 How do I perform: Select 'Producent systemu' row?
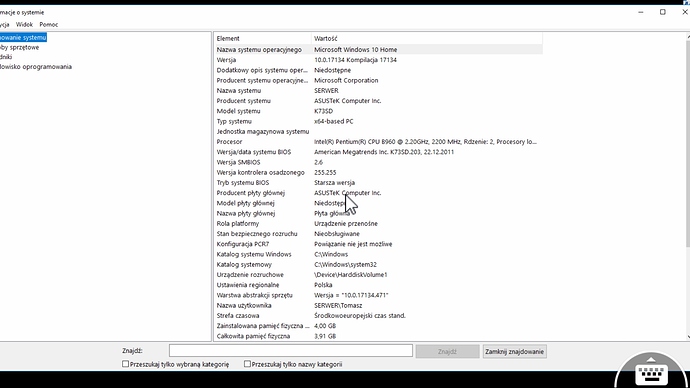click(378, 101)
